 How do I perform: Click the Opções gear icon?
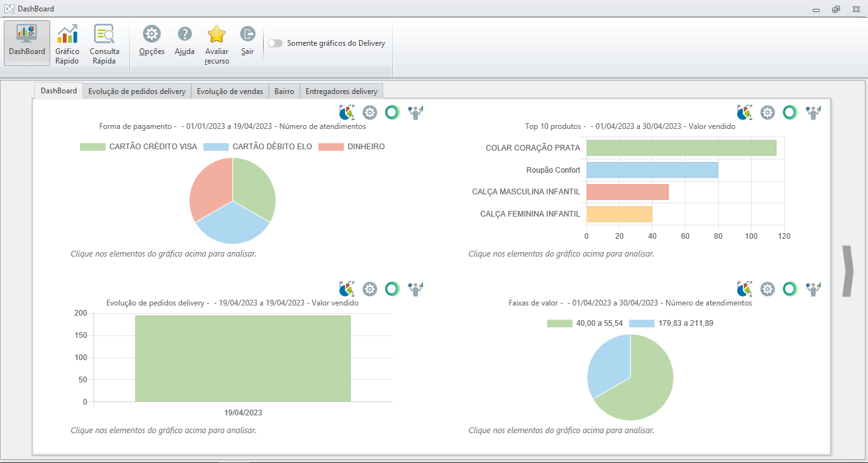coord(152,34)
